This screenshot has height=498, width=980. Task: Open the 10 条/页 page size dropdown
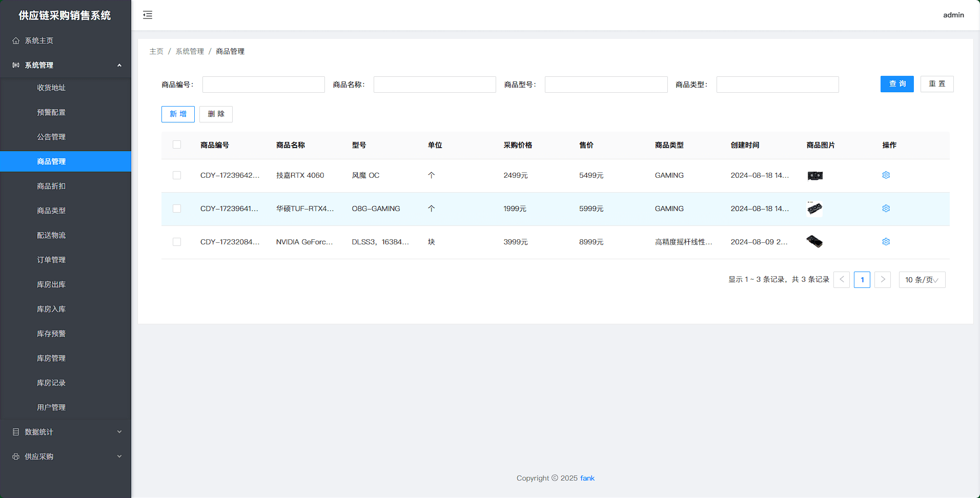922,280
